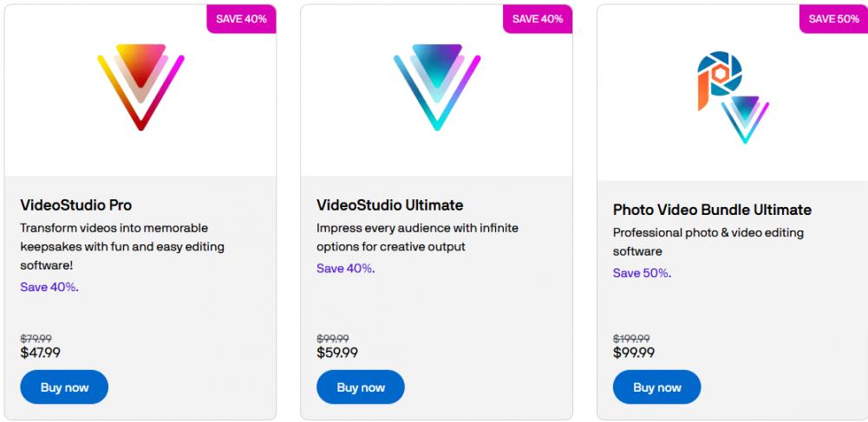Viewport: 868px width, 422px height.
Task: Click SAVE 40% badge on VideoStudio Ultimate card
Action: click(538, 19)
